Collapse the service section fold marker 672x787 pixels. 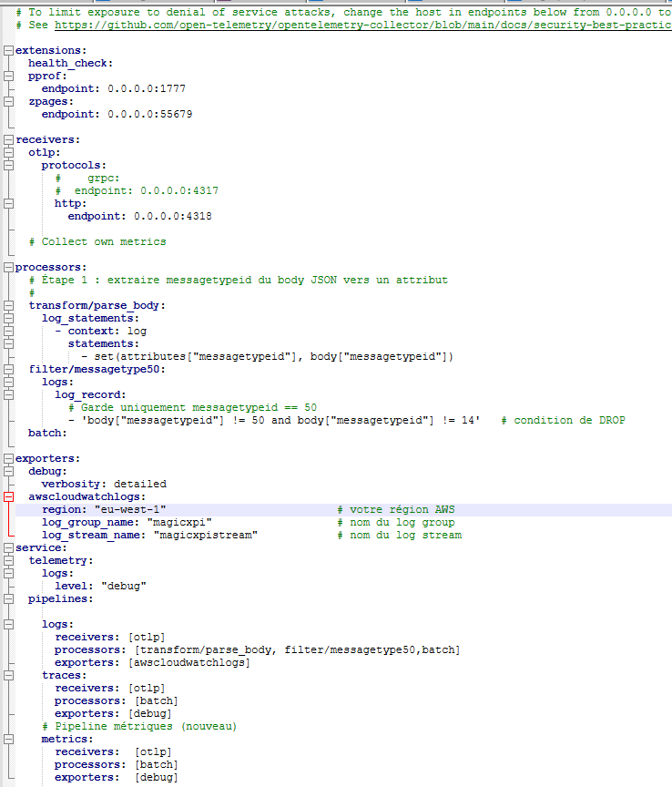pyautogui.click(x=8, y=547)
